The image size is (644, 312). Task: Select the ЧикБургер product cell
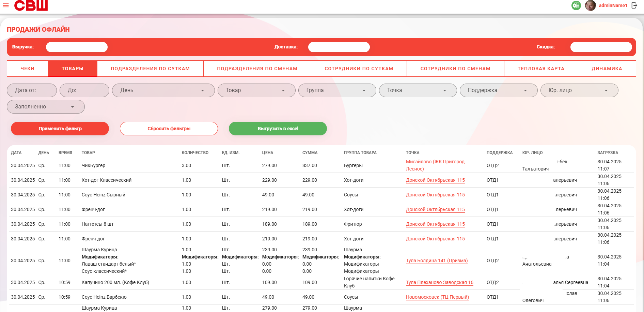point(94,165)
